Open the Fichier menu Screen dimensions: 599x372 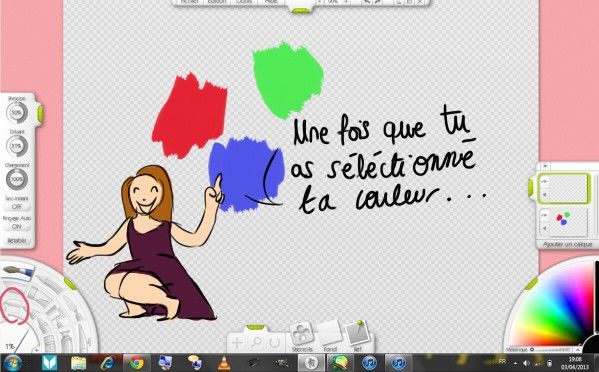tap(189, 2)
